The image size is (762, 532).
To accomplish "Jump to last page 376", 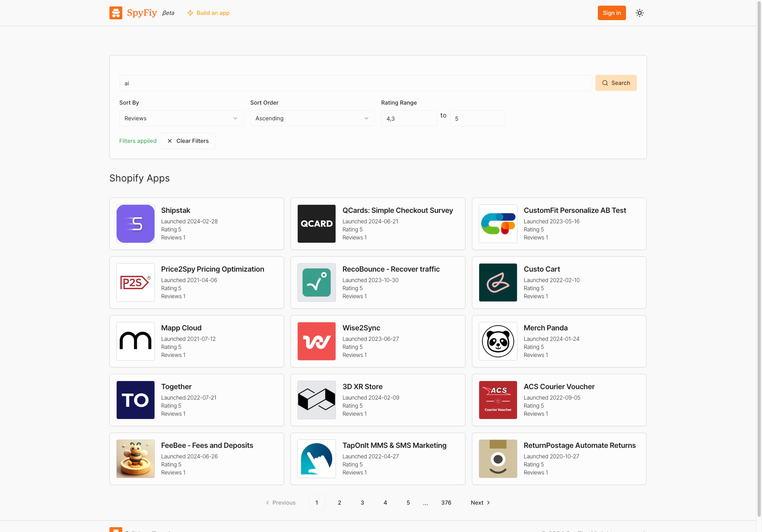I will (x=446, y=503).
